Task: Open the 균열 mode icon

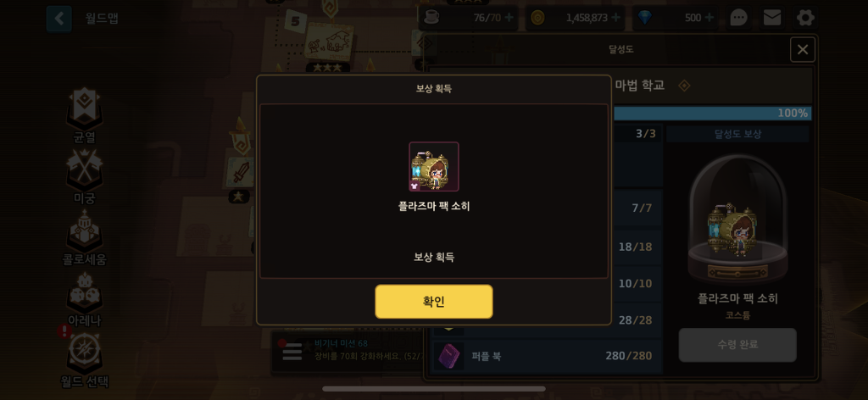Action: click(x=84, y=109)
